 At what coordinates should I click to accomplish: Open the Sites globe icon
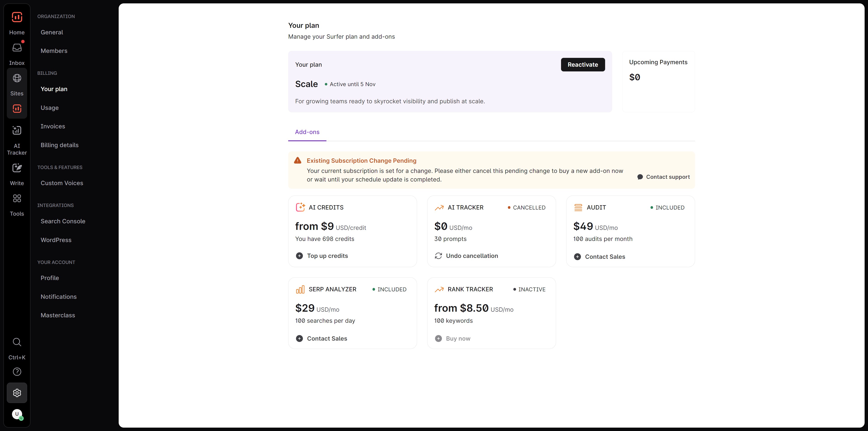(17, 78)
